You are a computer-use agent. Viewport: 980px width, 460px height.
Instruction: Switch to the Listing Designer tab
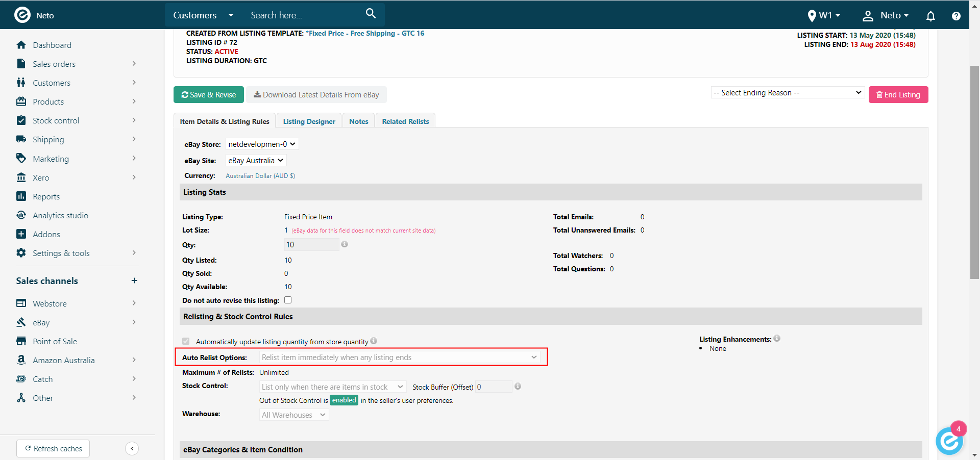point(309,121)
